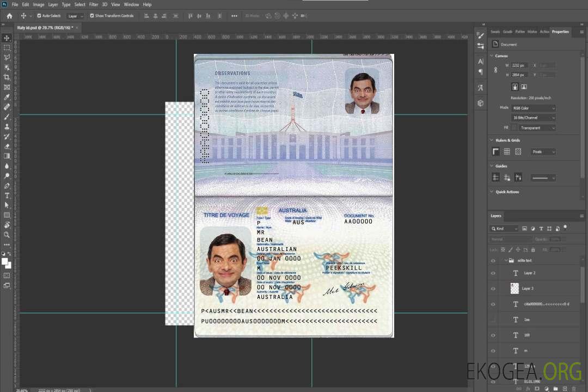Viewport: 588px width, 392px height.
Task: Hide the 'm' text layer
Action: [493, 351]
